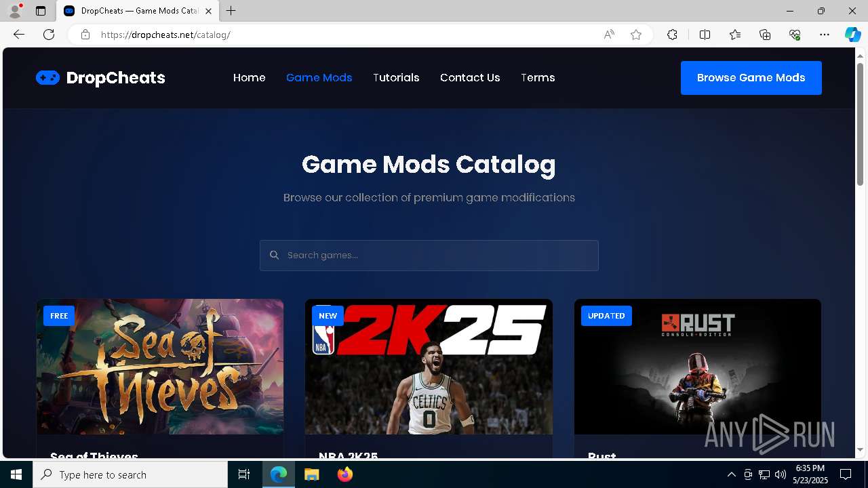This screenshot has height=488, width=868.
Task: Open Sea of Thieves cover image
Action: coord(160,367)
